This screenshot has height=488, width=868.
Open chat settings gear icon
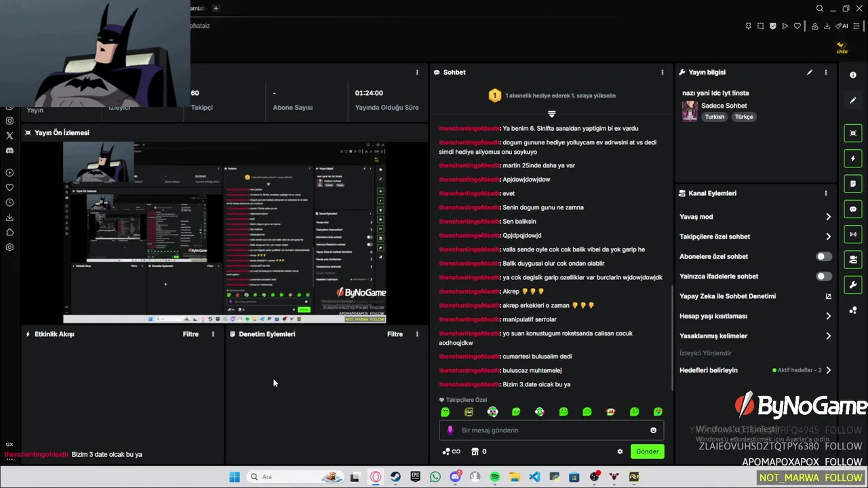pyautogui.click(x=620, y=451)
